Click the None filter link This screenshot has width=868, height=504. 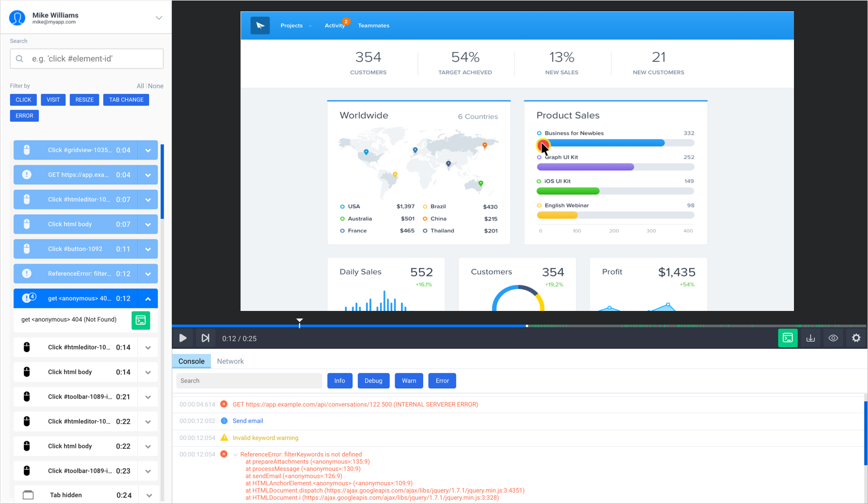156,86
